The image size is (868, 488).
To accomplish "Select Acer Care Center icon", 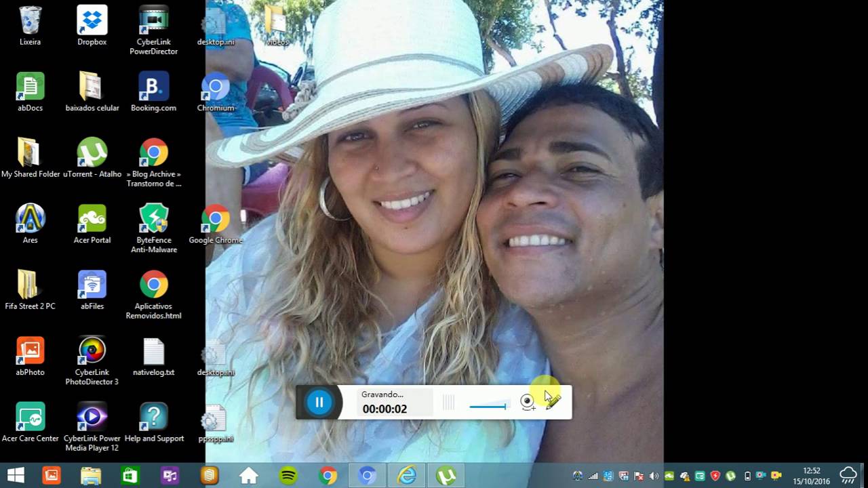I will [x=30, y=422].
